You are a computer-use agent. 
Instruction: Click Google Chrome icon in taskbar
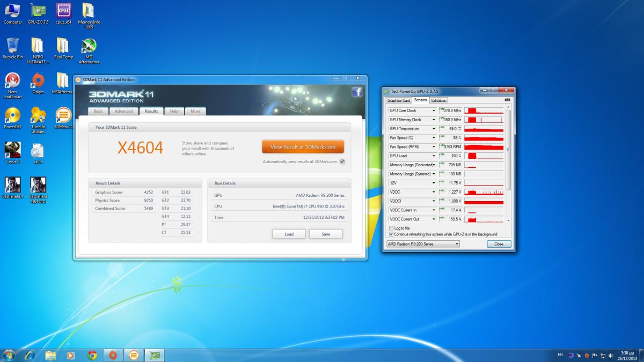(92, 355)
